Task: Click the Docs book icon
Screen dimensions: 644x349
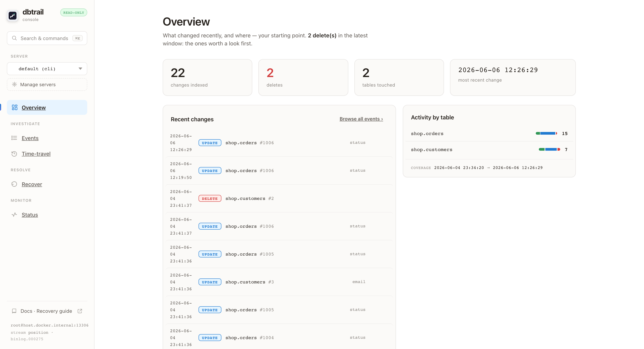Action: click(x=14, y=311)
